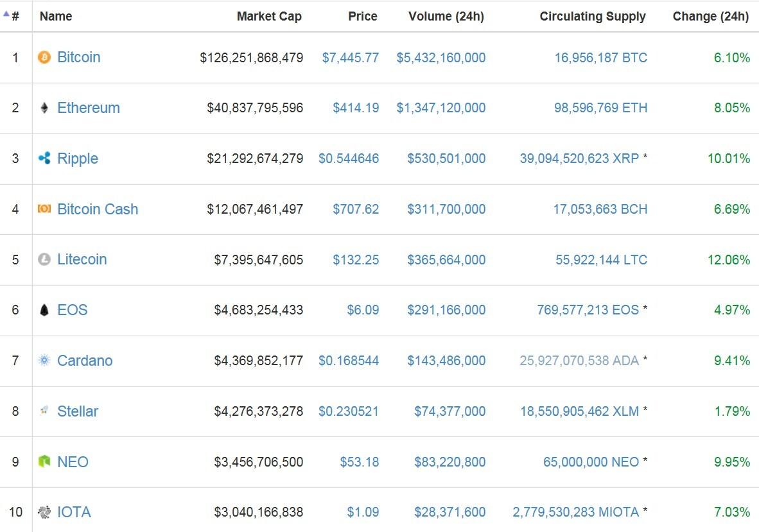Sort by rank using # column header
The width and height of the screenshot is (759, 532).
pos(15,17)
